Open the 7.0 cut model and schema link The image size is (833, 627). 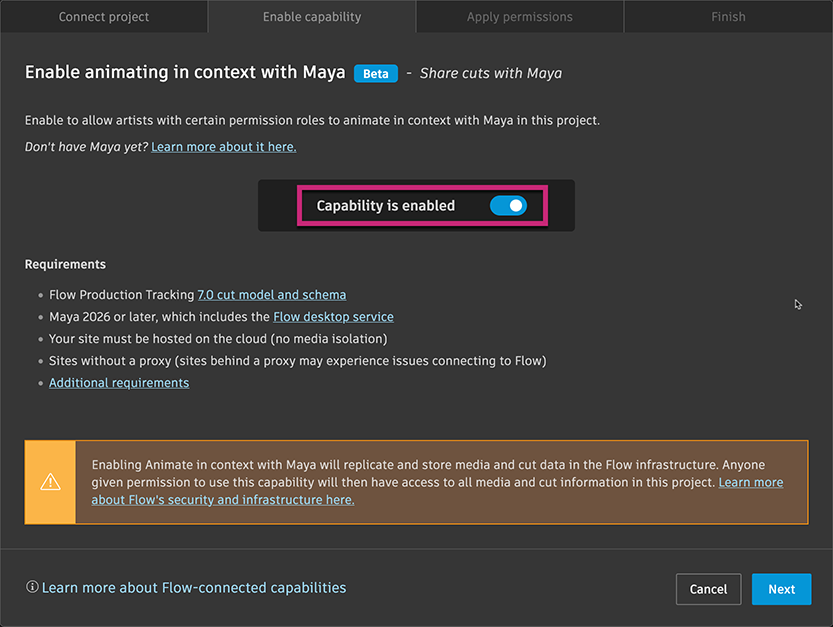[x=272, y=295]
